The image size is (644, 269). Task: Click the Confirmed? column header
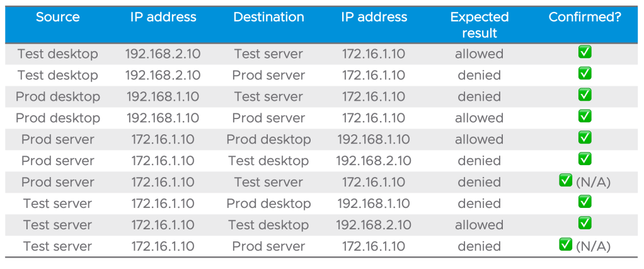click(x=585, y=17)
